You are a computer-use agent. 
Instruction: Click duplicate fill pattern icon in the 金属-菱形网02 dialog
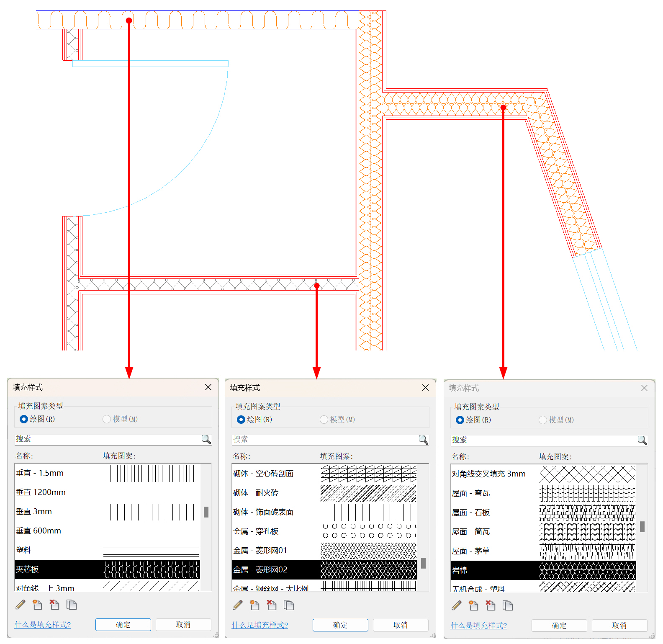click(x=289, y=605)
